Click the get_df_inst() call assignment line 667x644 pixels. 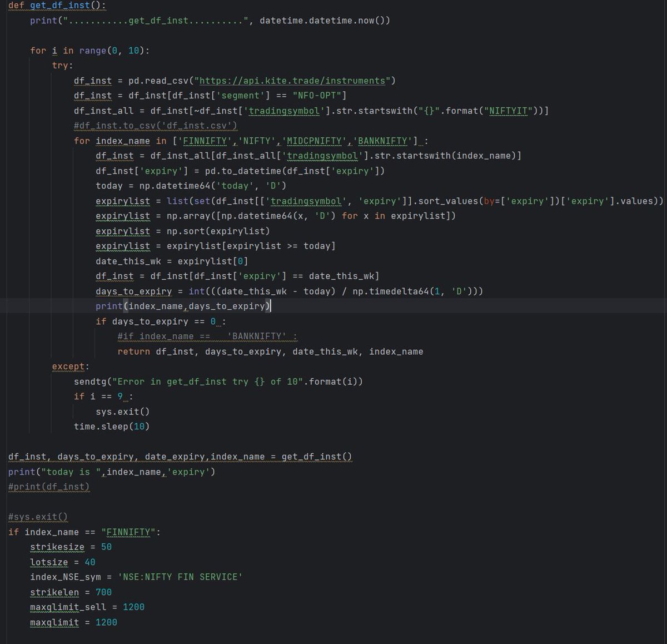click(180, 457)
